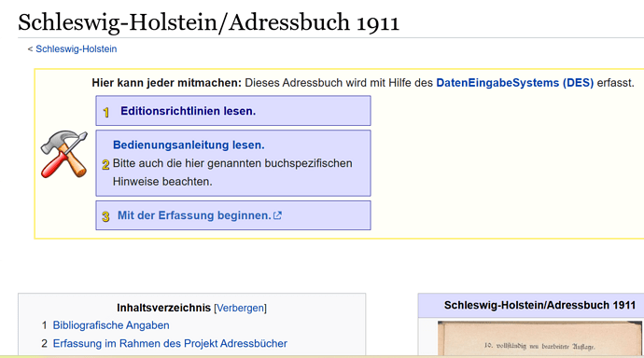Click Mit der Erfassung beginnen link
This screenshot has height=358, width=644.
194,215
